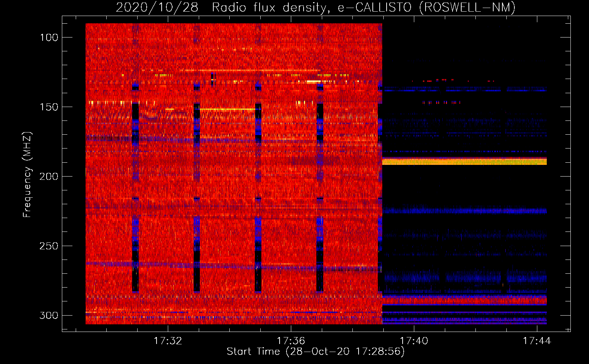The height and width of the screenshot is (364, 589).
Task: Click the date '2020/10/28' in the title
Action: tap(157, 7)
